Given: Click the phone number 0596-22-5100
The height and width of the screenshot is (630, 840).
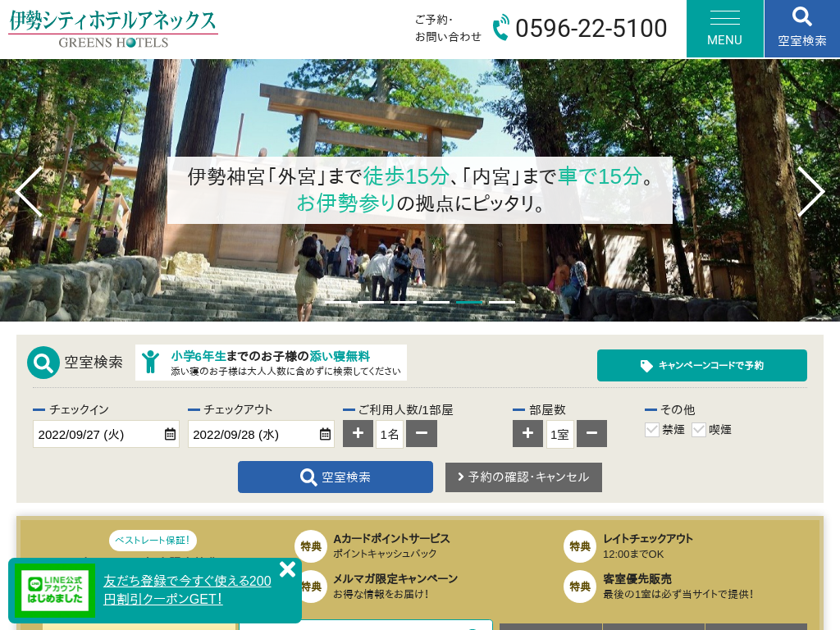Looking at the screenshot, I should pyautogui.click(x=591, y=28).
